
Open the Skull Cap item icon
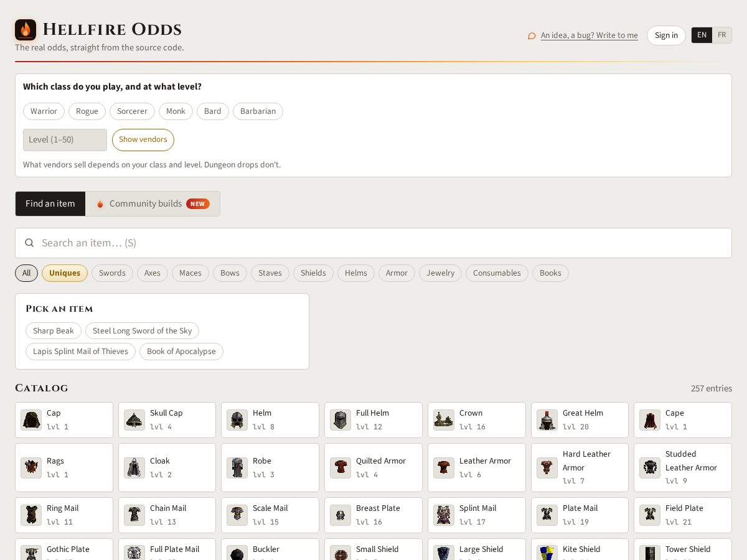134,420
